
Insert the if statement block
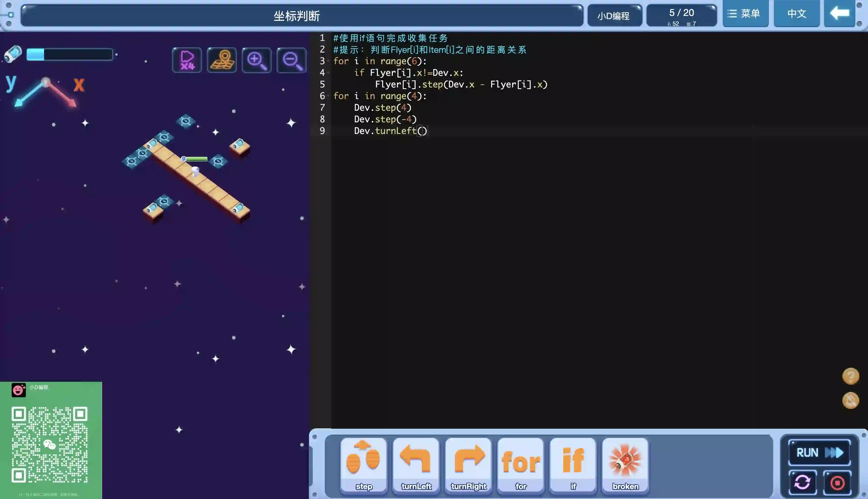(573, 465)
